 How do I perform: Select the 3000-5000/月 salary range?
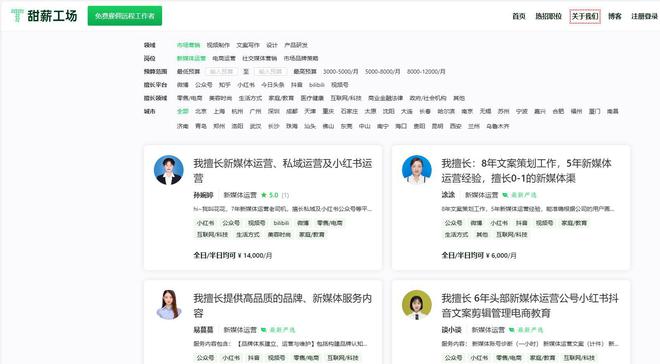(x=341, y=72)
